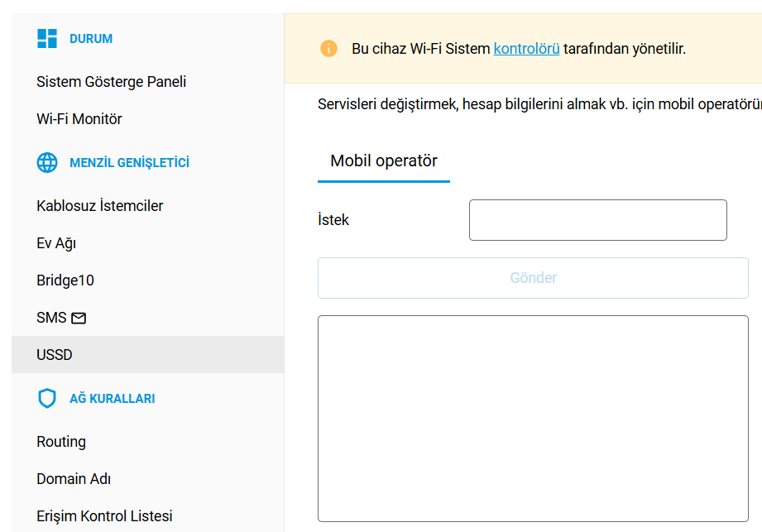Switch to the Mobil operatör tab
The width and height of the screenshot is (762, 532).
384,161
